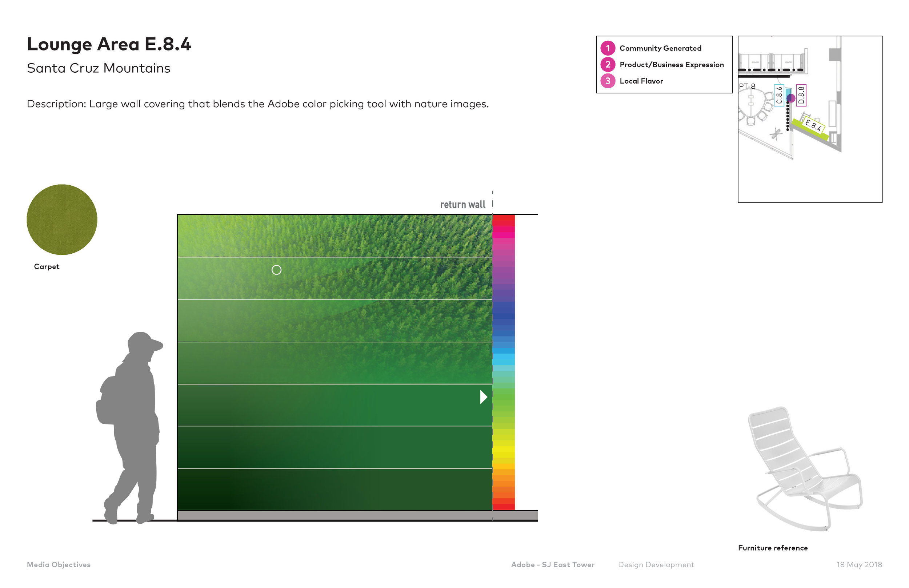Click the rainbow hue spectrum bar
The height and width of the screenshot is (588, 909).
tap(503, 363)
